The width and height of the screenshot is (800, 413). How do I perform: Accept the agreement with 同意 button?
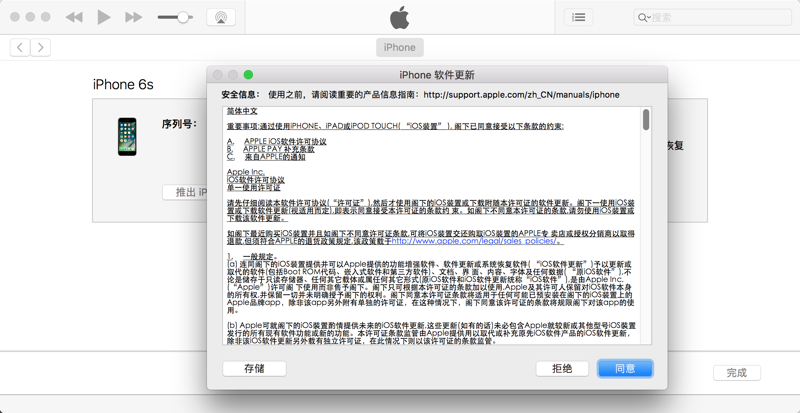(x=625, y=369)
